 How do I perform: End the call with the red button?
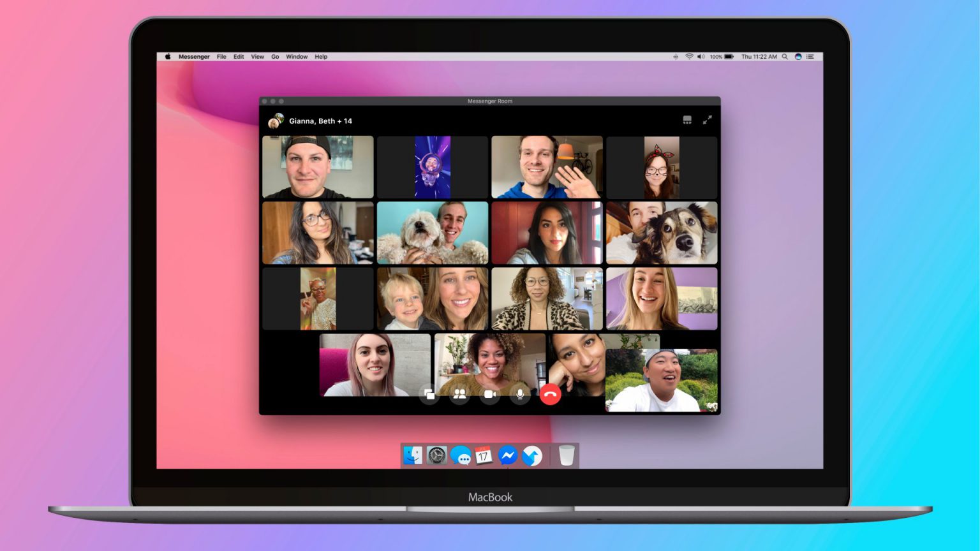pyautogui.click(x=551, y=394)
